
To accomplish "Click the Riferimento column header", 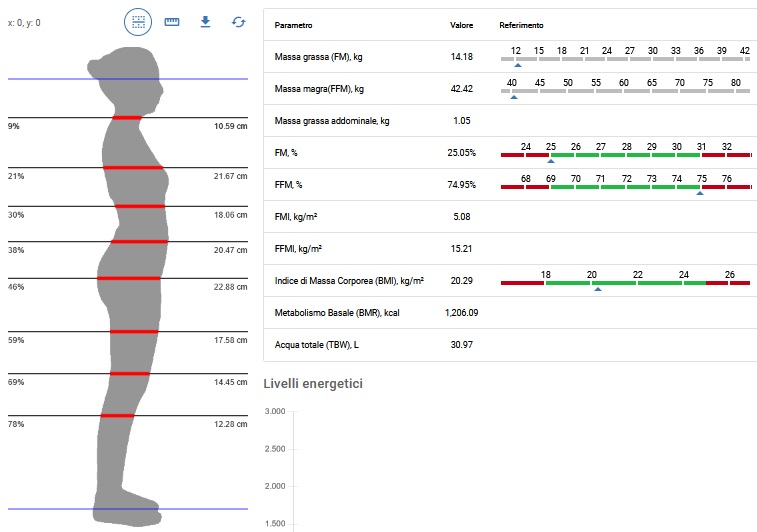I will pos(522,24).
